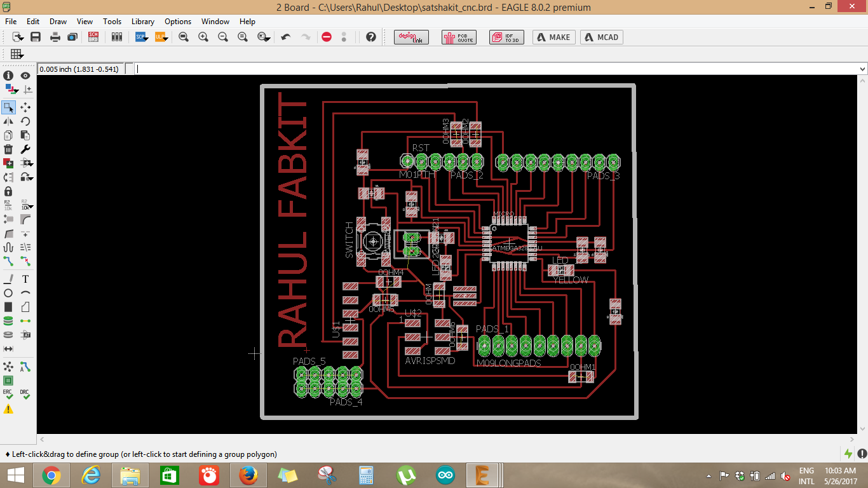Save the board file
This screenshot has width=868, height=488.
coord(36,37)
